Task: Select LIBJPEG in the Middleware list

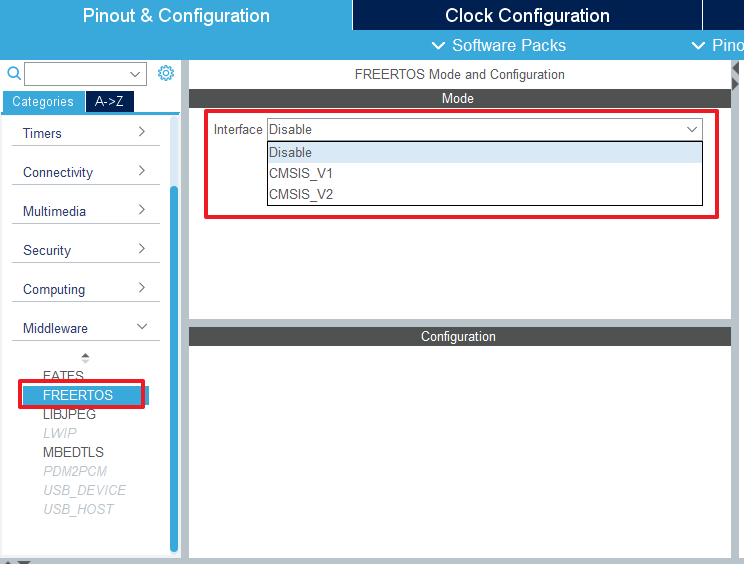Action: point(69,414)
